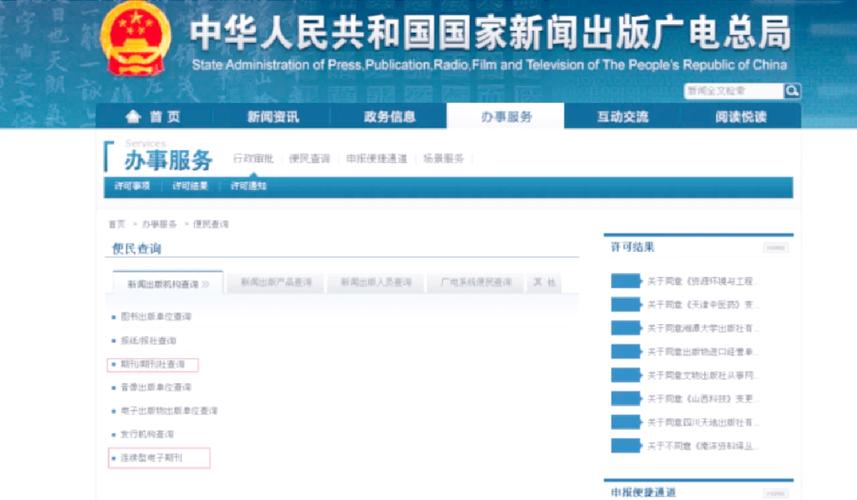857x500 pixels.
Task: Open the 连续型电子期刊 link
Action: coord(151,457)
